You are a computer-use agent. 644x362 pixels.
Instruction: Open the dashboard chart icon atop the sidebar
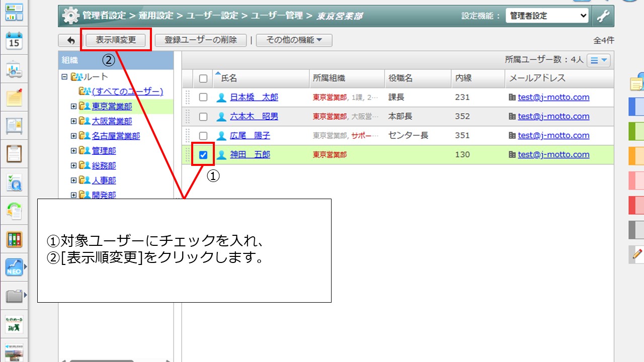[x=14, y=12]
